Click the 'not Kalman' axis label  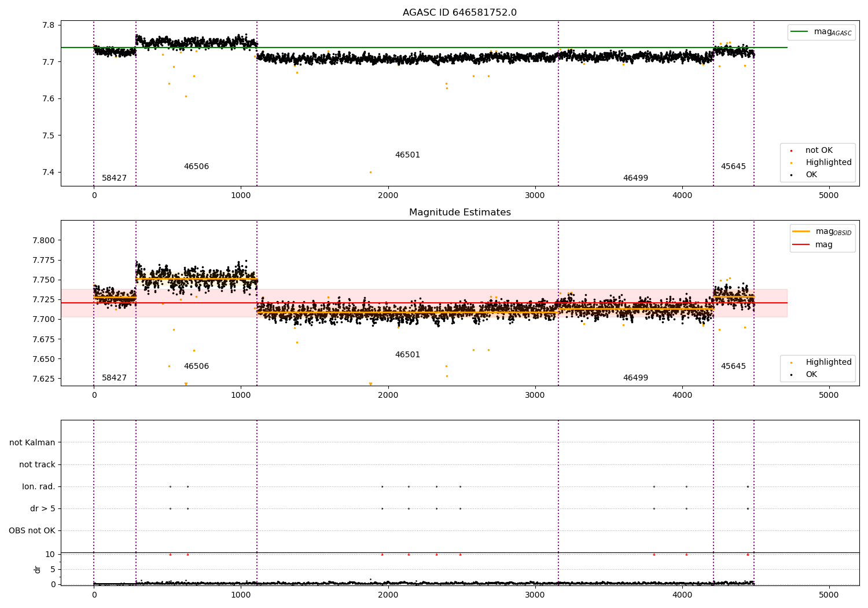32,443
